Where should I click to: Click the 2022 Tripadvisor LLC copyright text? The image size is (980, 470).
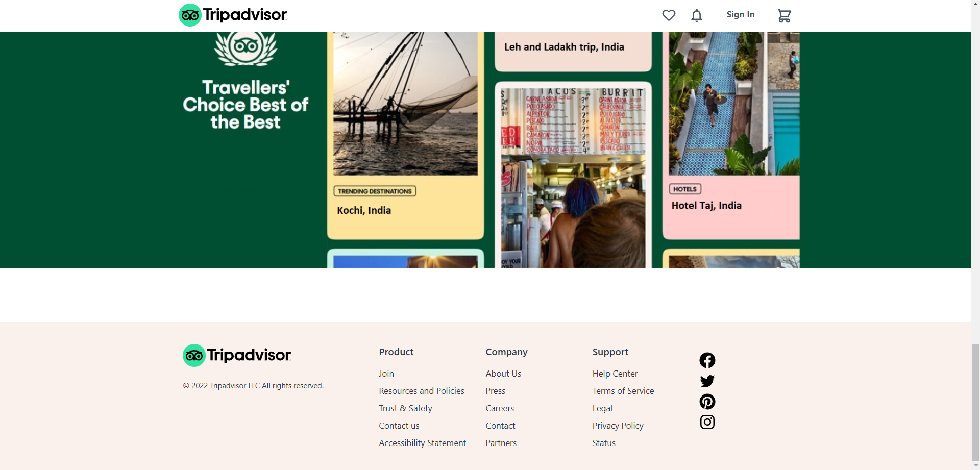[x=253, y=385]
